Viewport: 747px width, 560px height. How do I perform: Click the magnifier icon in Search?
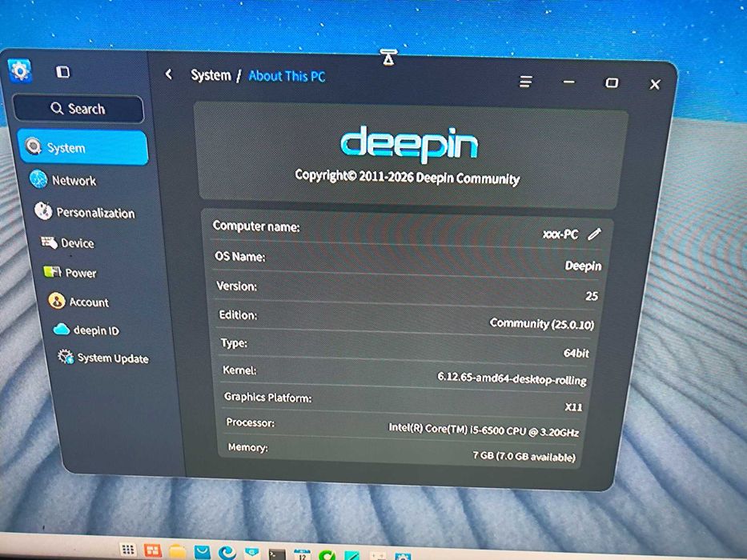(x=57, y=108)
